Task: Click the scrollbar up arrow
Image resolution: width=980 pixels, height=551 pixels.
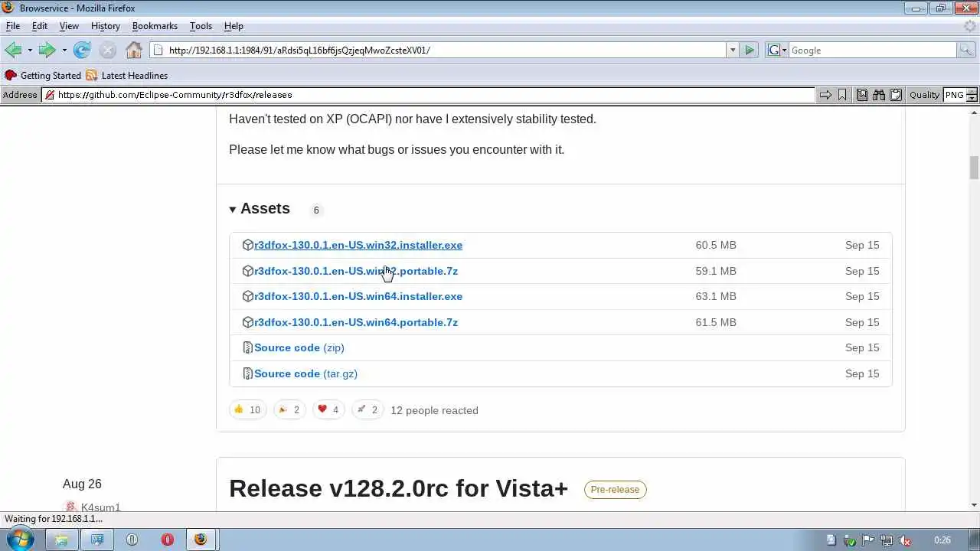Action: pyautogui.click(x=974, y=112)
